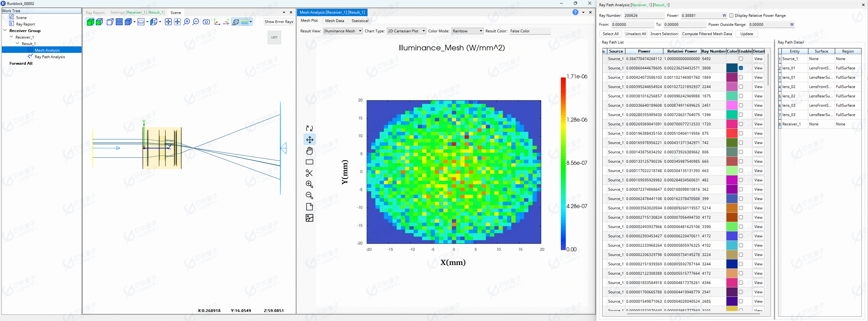868x321 pixels.
Task: Click the scissors cut tool beside the plot
Action: click(309, 173)
